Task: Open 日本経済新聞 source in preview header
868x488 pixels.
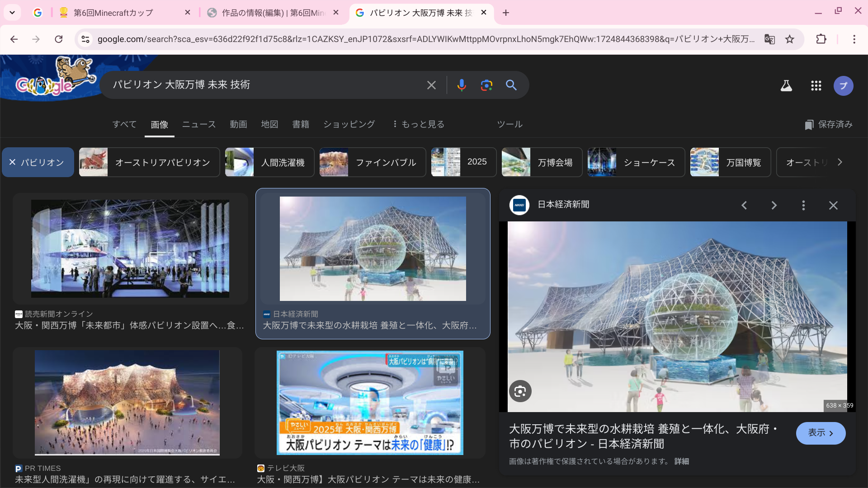Action: [x=563, y=205]
